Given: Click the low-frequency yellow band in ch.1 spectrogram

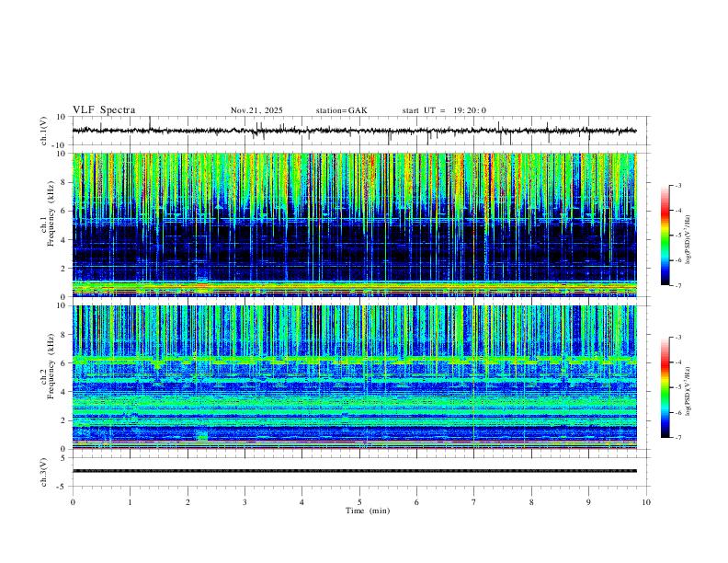Looking at the screenshot, I should 354,288.
